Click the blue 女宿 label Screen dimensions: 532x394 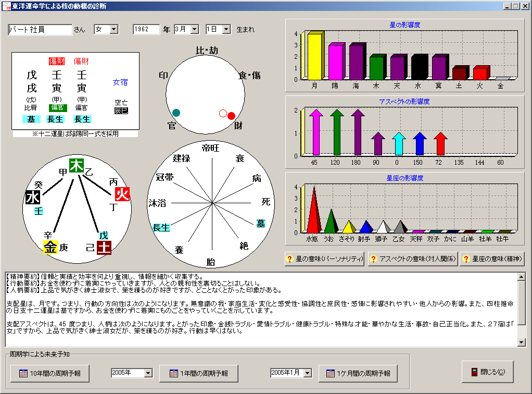click(x=120, y=82)
